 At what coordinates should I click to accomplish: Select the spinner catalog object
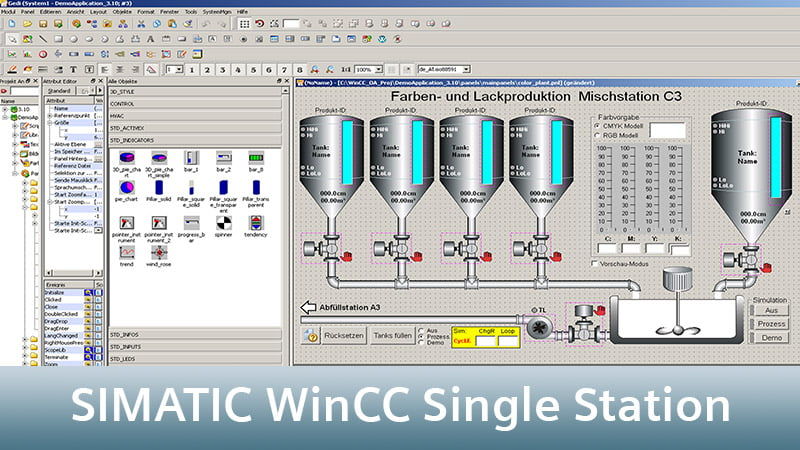click(223, 227)
